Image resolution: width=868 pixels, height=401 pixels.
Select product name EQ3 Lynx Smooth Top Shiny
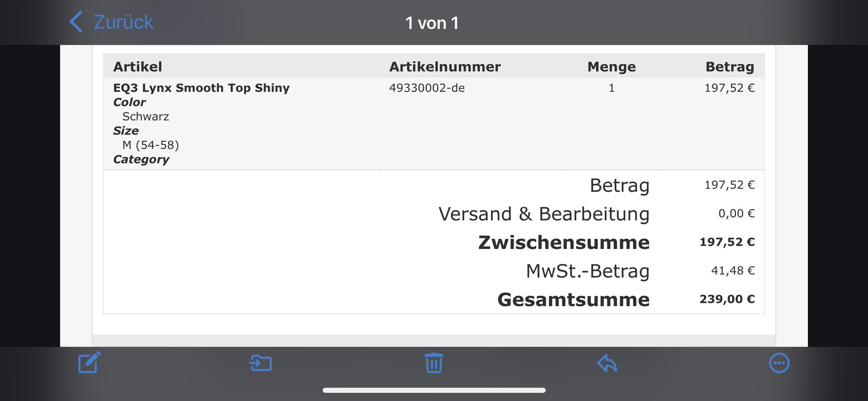[x=201, y=88]
